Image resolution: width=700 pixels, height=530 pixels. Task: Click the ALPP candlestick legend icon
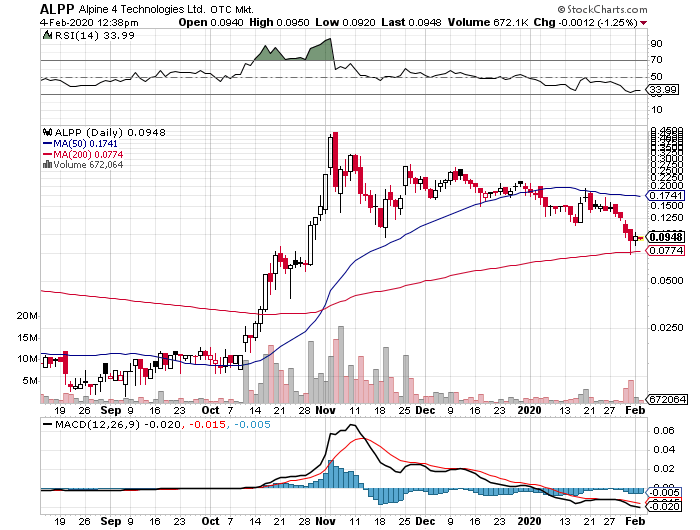[47, 132]
